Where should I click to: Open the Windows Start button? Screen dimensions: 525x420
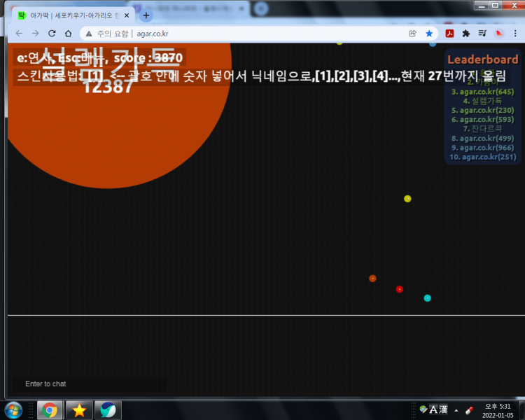pos(13,409)
